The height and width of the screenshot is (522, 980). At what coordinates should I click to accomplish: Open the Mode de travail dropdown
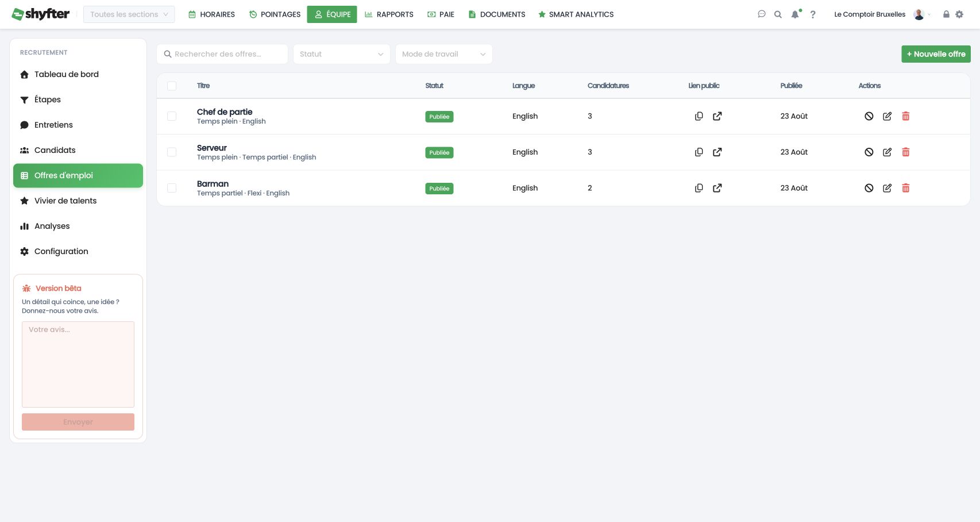pyautogui.click(x=444, y=54)
